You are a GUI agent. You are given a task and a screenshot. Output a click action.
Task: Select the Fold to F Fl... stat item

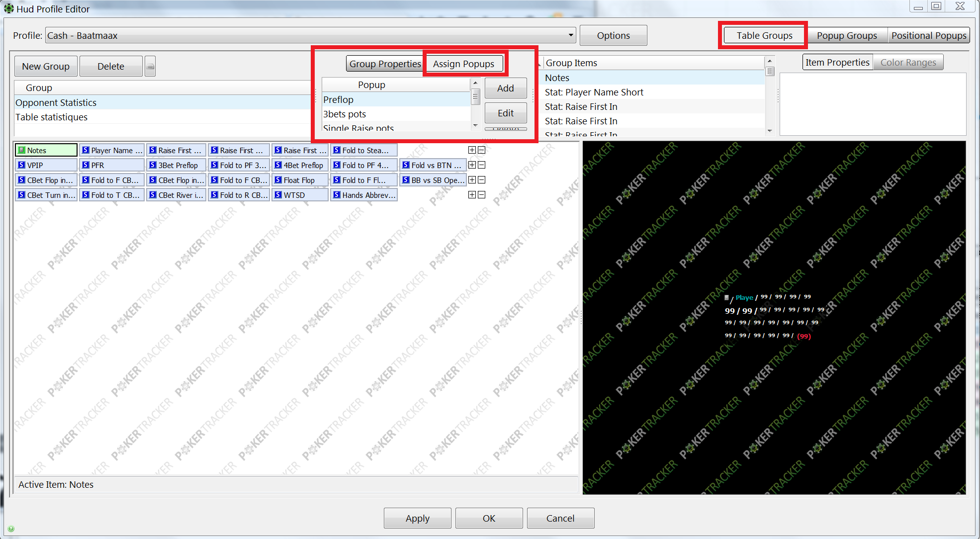[364, 180]
